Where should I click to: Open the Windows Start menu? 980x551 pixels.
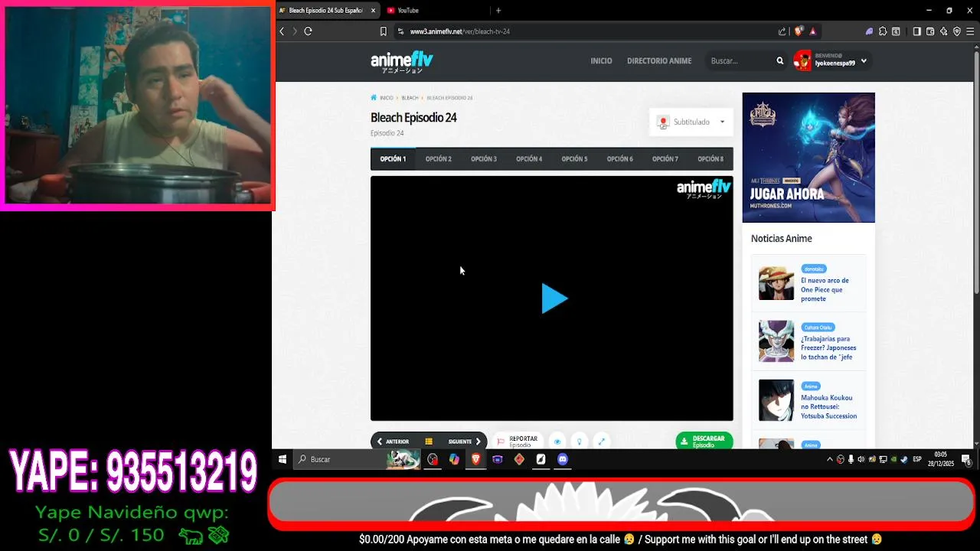(x=283, y=459)
